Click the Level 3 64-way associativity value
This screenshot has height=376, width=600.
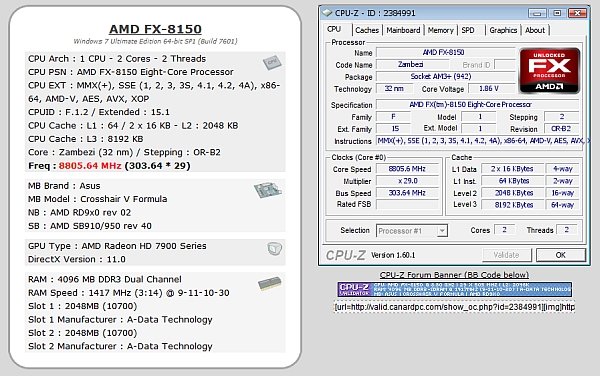562,205
